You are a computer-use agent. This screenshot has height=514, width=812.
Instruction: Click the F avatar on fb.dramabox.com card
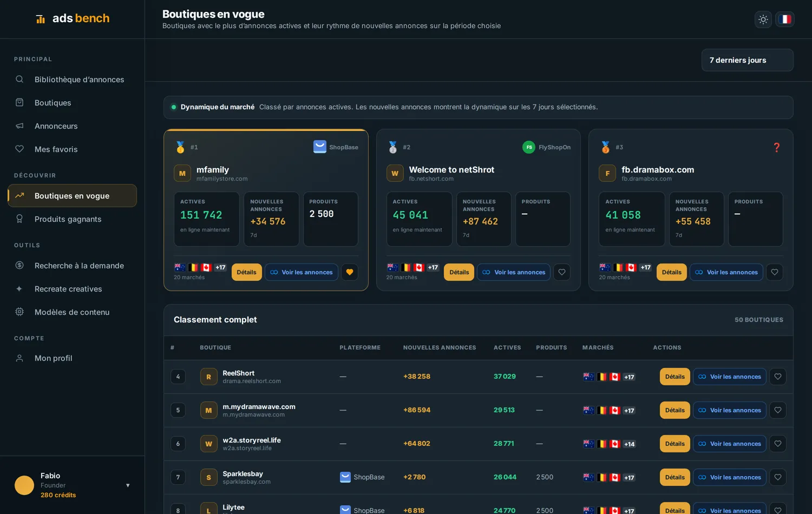(x=607, y=174)
